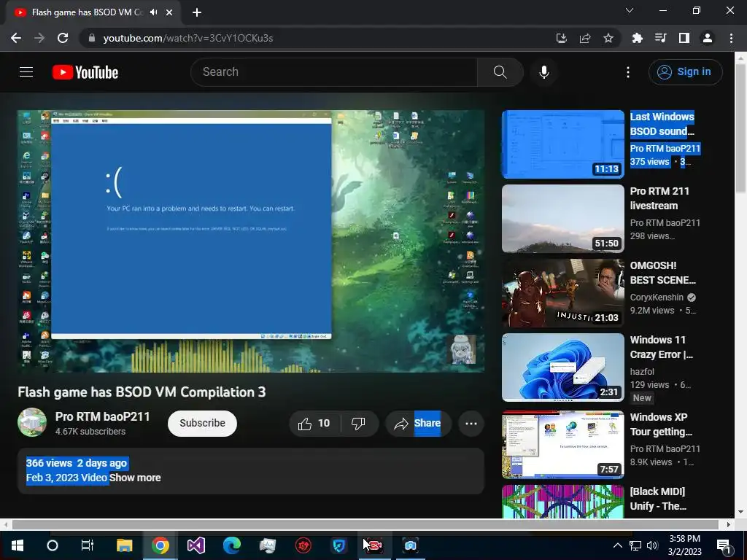747x560 pixels.
Task: Toggle Chrome side panel icon
Action: (x=684, y=38)
